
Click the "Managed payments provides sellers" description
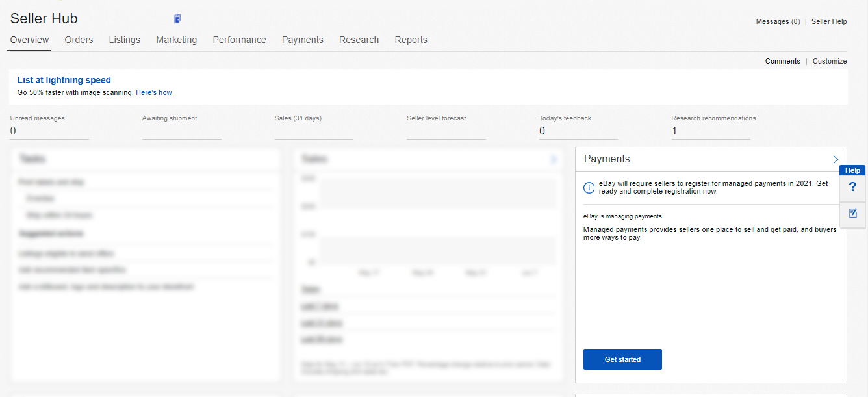click(x=710, y=234)
